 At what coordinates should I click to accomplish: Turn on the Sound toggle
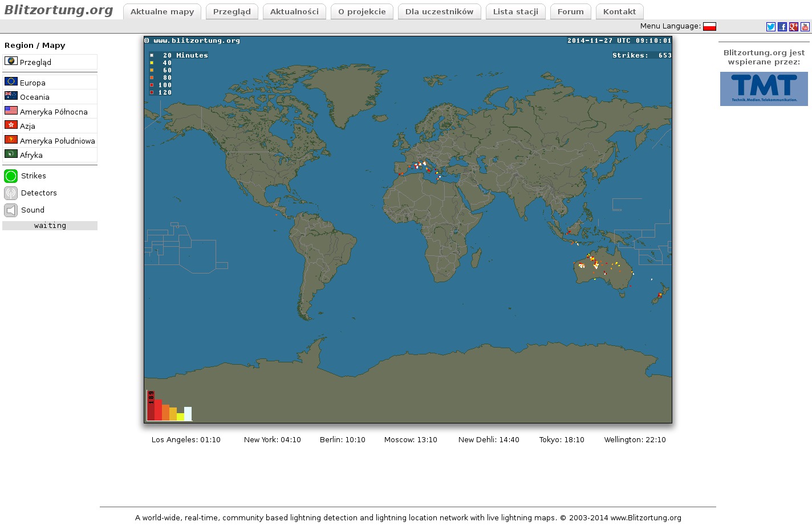(11, 210)
